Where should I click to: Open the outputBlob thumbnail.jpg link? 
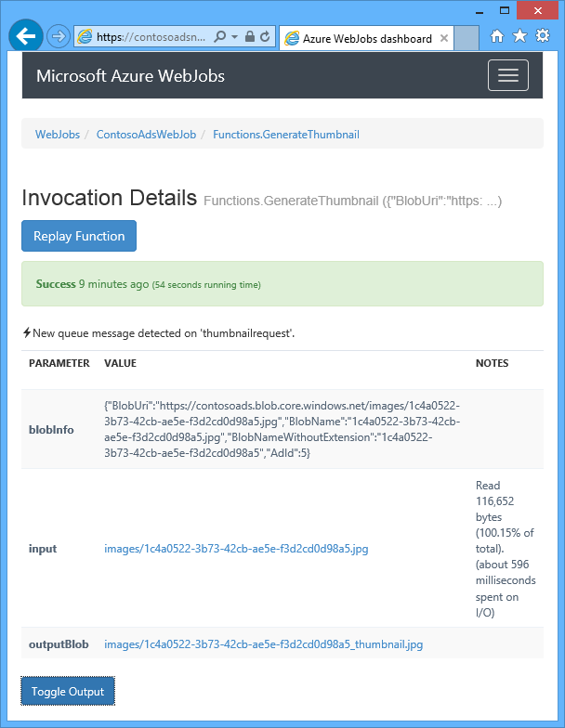pos(264,644)
